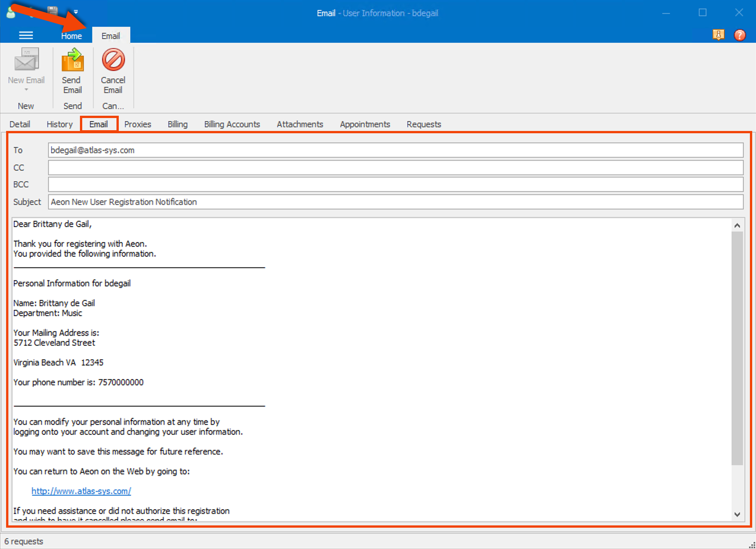Expand the Can... group options
The width and height of the screenshot is (756, 549).
[113, 106]
